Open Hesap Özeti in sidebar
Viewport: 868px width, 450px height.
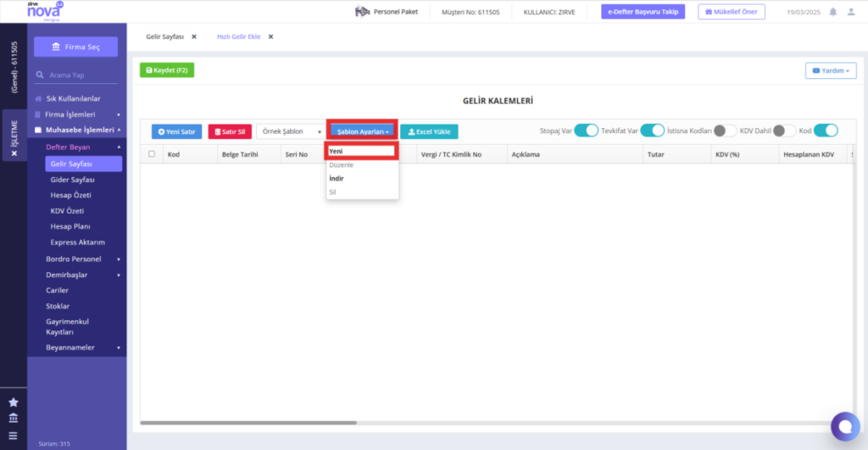pos(71,196)
